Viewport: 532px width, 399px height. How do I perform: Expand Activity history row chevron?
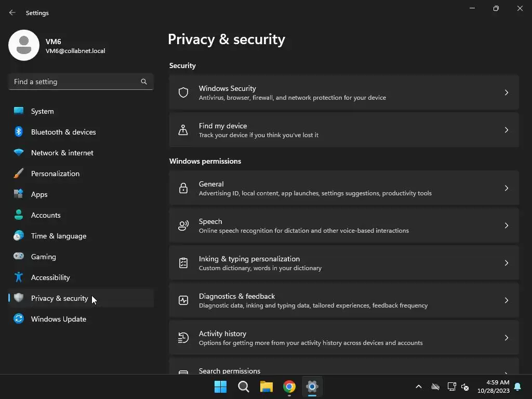pos(506,338)
